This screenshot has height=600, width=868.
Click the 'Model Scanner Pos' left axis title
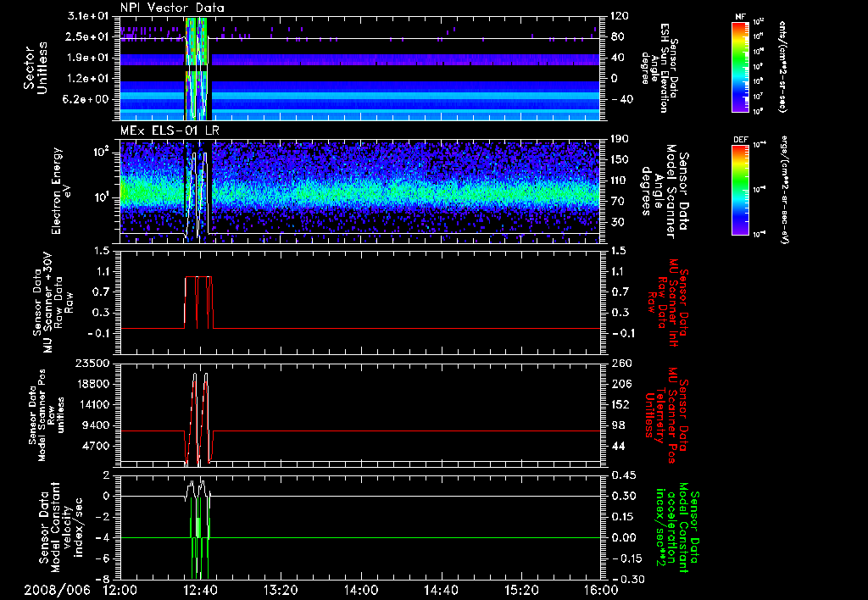[x=47, y=415]
